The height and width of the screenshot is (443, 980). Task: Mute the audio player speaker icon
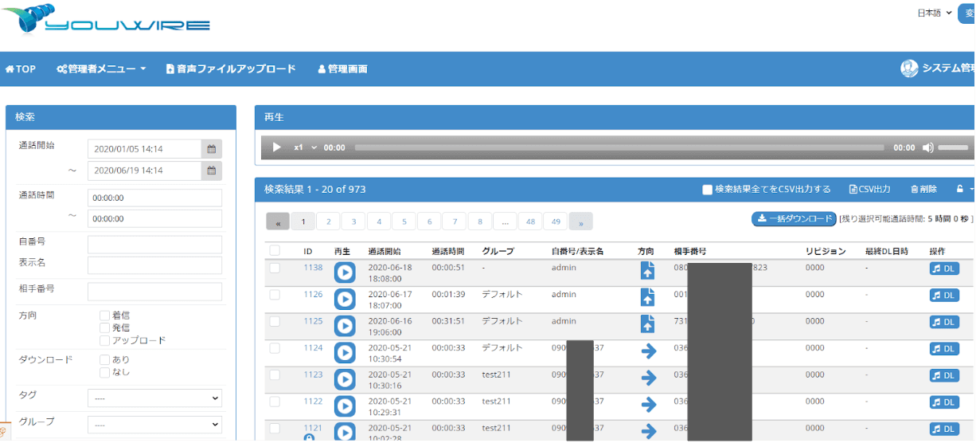click(927, 148)
